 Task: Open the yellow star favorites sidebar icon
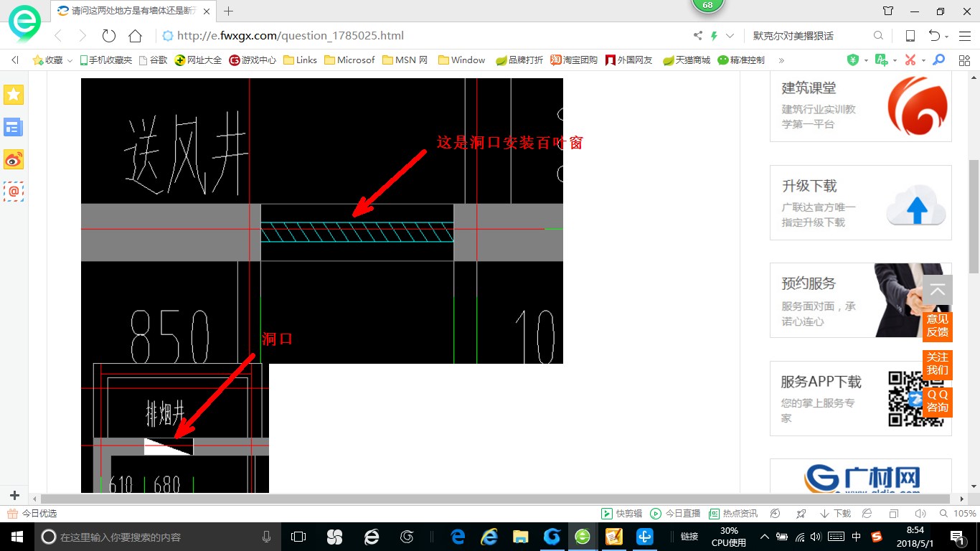(14, 94)
